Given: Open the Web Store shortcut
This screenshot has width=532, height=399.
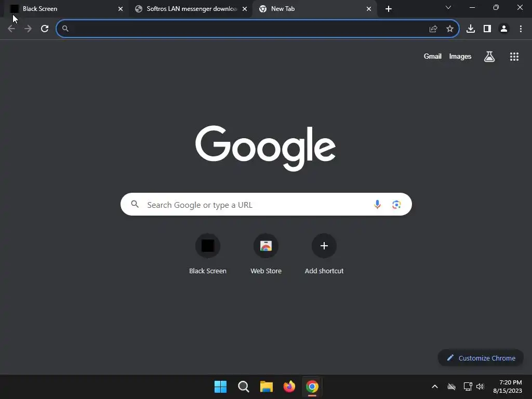Looking at the screenshot, I should coord(266,254).
